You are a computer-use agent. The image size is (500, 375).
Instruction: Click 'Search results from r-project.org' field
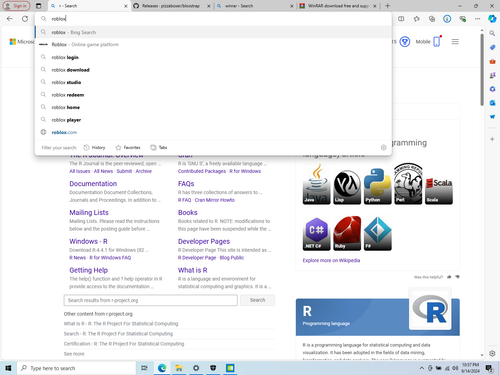coord(151,300)
